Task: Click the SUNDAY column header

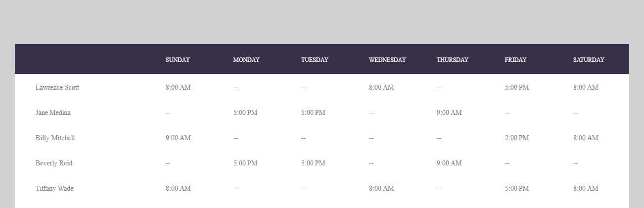Action: point(178,60)
